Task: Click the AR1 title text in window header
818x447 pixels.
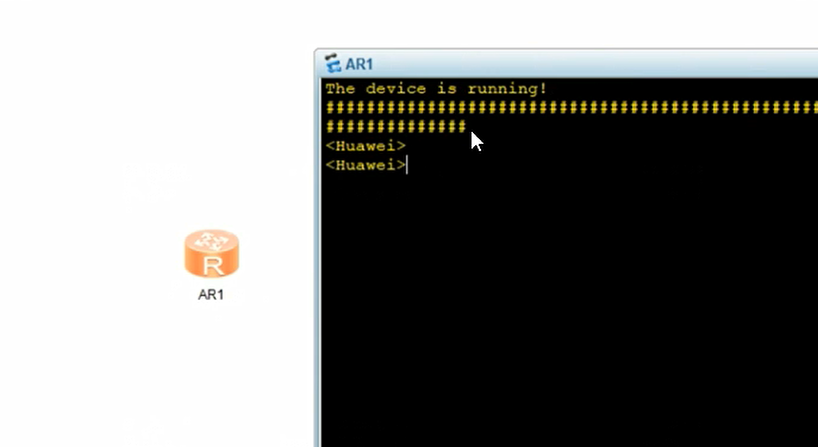Action: [359, 65]
